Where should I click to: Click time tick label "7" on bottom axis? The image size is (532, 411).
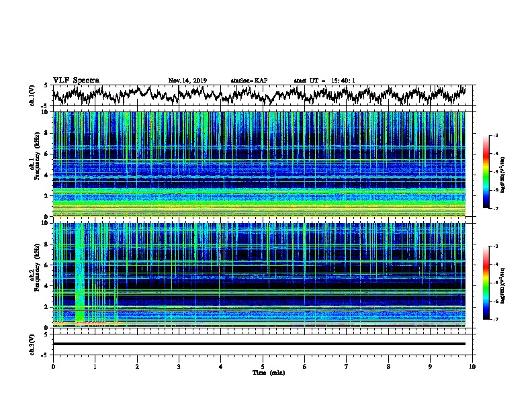coord(347,367)
